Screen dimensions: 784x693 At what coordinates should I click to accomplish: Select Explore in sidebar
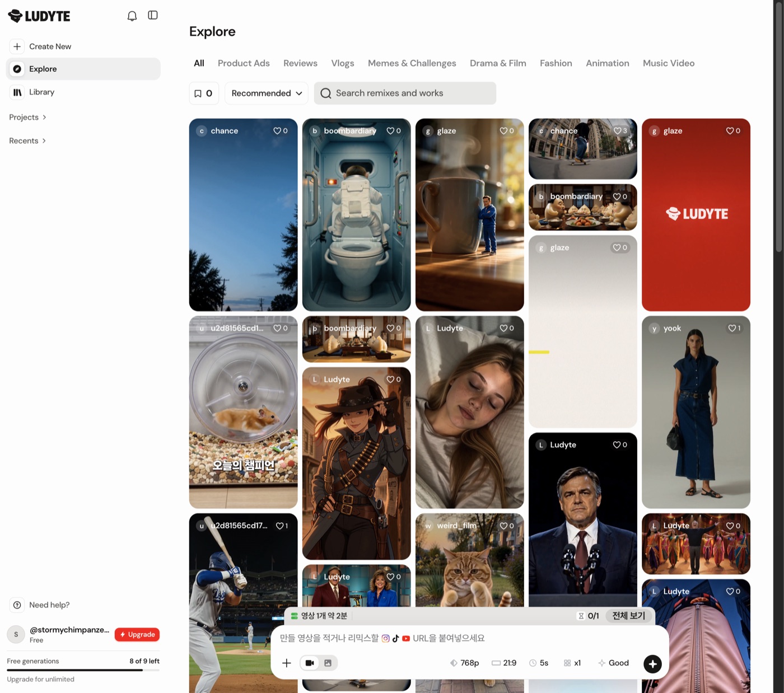coord(83,69)
